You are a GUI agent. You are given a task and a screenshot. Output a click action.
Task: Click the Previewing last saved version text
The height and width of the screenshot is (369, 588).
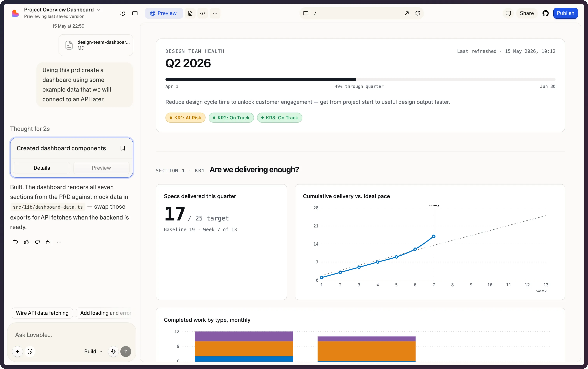click(54, 16)
